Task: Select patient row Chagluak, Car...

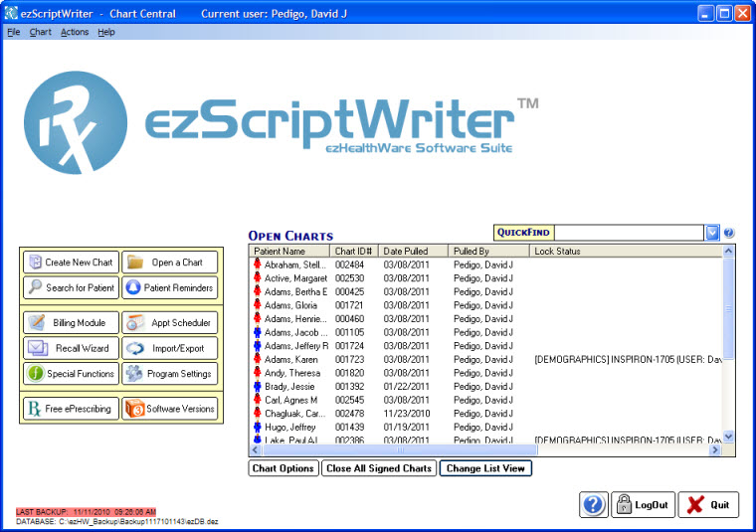Action: [485, 413]
